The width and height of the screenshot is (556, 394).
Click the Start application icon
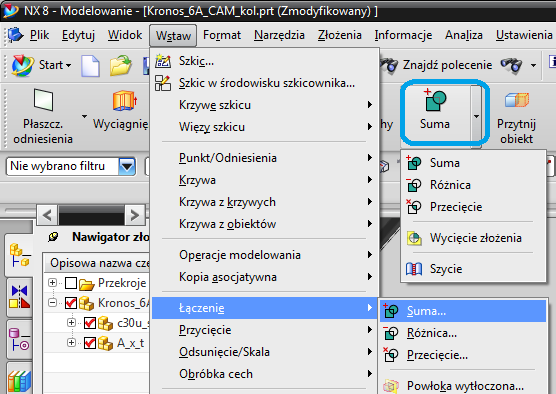coord(23,66)
